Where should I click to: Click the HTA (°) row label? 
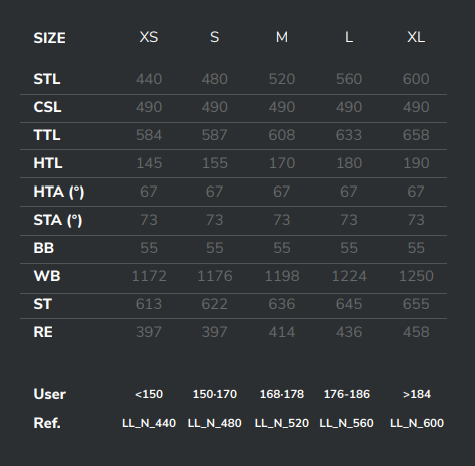click(x=59, y=192)
